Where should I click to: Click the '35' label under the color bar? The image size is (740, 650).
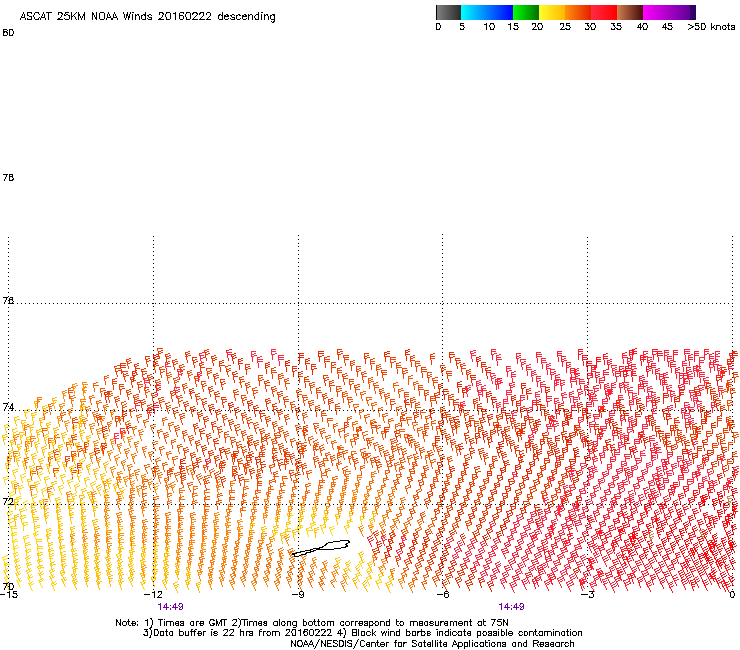616,27
